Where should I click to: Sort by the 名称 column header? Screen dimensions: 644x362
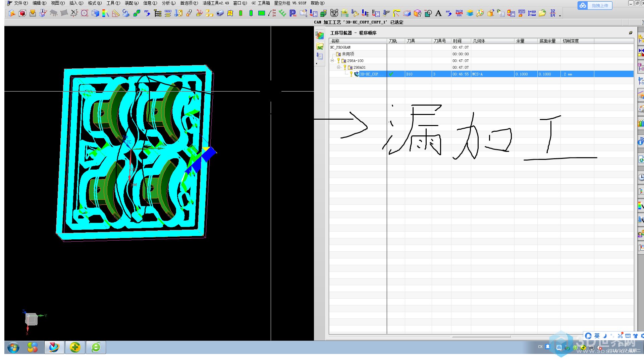pos(358,41)
